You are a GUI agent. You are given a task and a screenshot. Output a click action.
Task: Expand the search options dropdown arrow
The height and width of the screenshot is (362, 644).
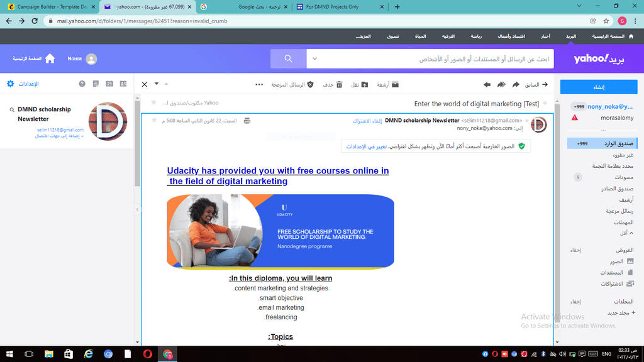coord(314,58)
